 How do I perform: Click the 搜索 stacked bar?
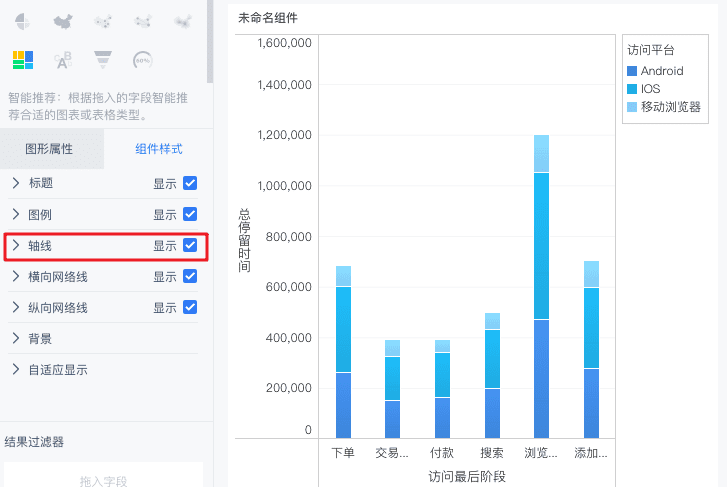pyautogui.click(x=492, y=376)
